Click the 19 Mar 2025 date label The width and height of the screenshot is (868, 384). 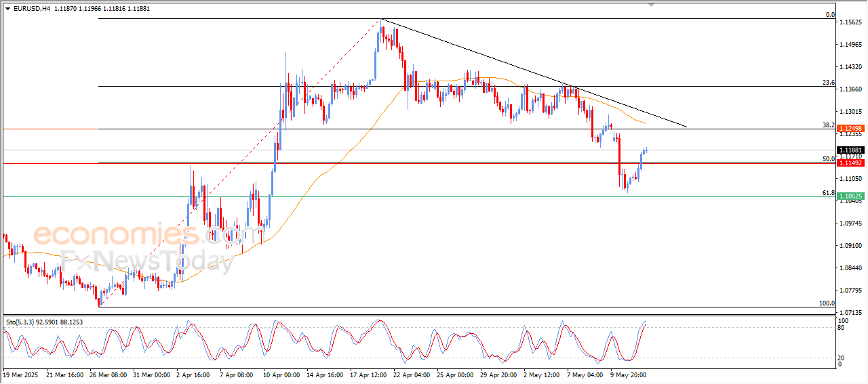pyautogui.click(x=19, y=374)
